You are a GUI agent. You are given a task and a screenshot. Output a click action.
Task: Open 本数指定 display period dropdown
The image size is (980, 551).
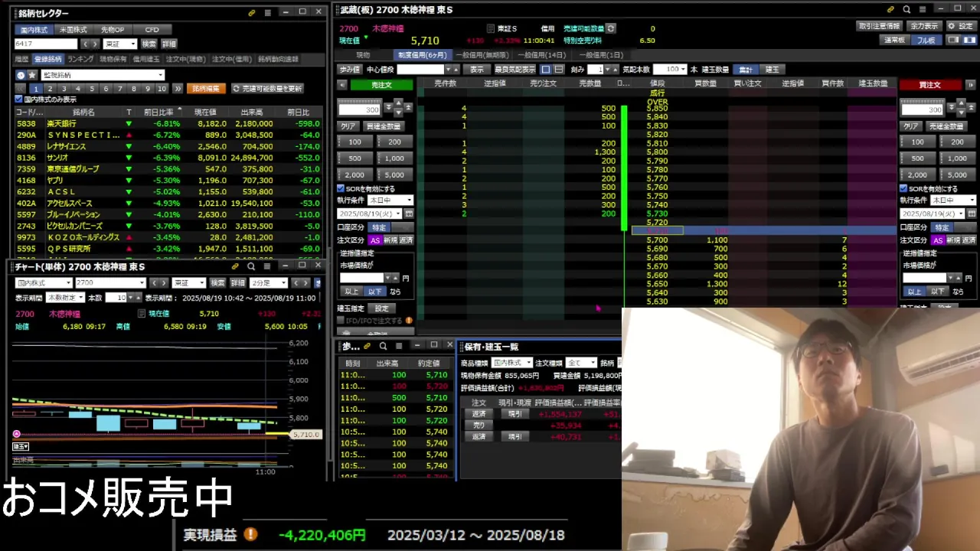65,298
